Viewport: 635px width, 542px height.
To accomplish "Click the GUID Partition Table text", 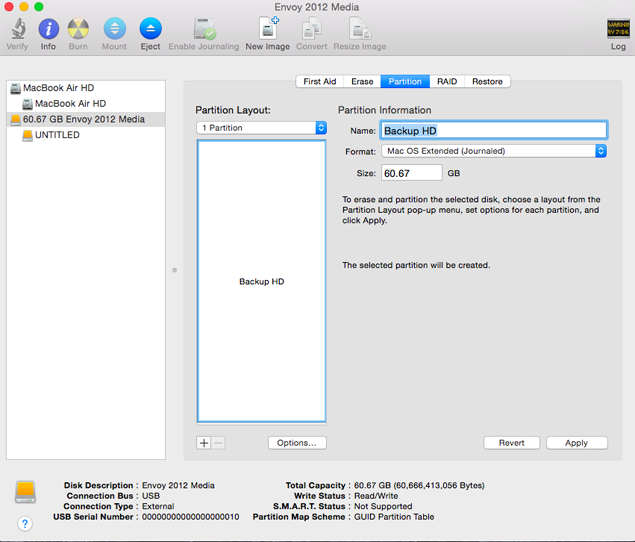I will [394, 517].
